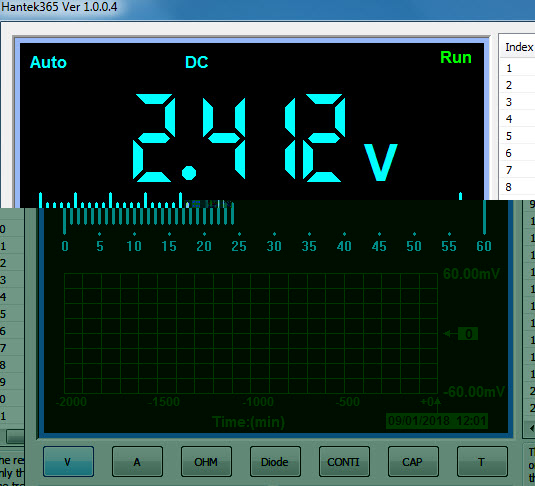Screen dimensions: 535x486
Task: Select row 1 in the index list
Action: pyautogui.click(x=518, y=68)
